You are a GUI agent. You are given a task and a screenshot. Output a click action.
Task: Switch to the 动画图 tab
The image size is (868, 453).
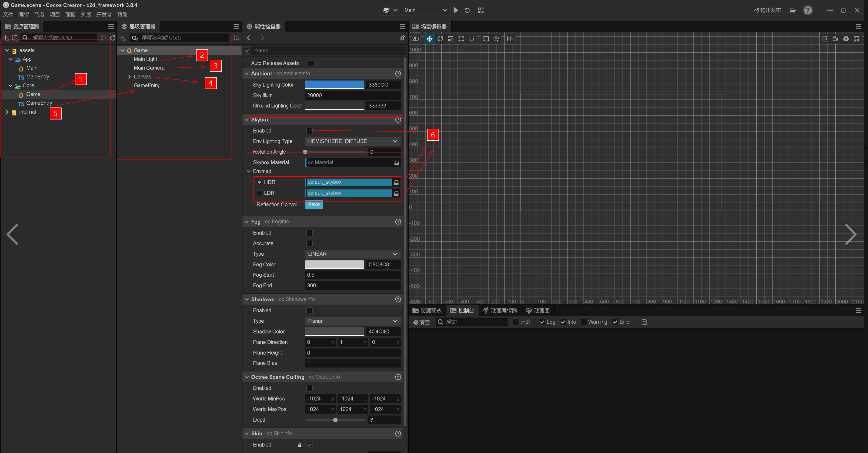point(538,311)
